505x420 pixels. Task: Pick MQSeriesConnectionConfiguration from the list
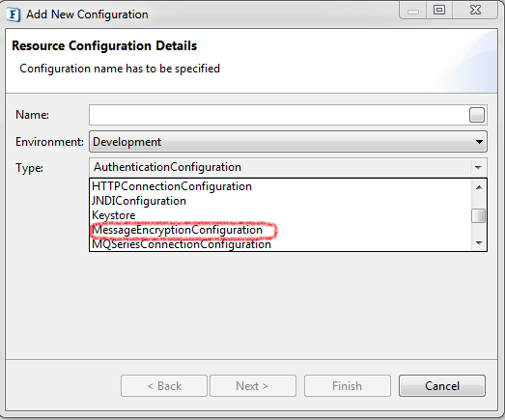pos(182,244)
